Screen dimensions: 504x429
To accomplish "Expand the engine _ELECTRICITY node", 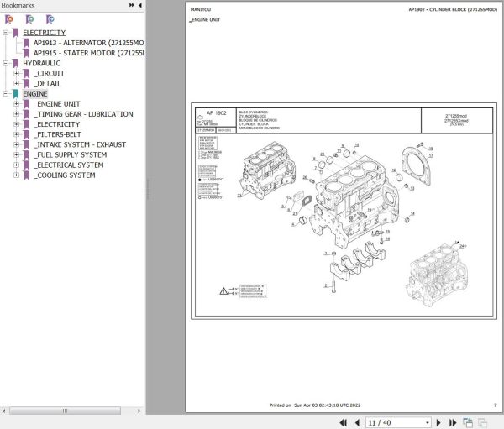I will (16, 124).
